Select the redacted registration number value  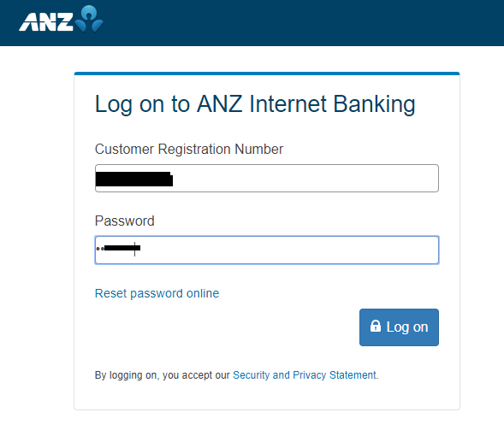(134, 179)
